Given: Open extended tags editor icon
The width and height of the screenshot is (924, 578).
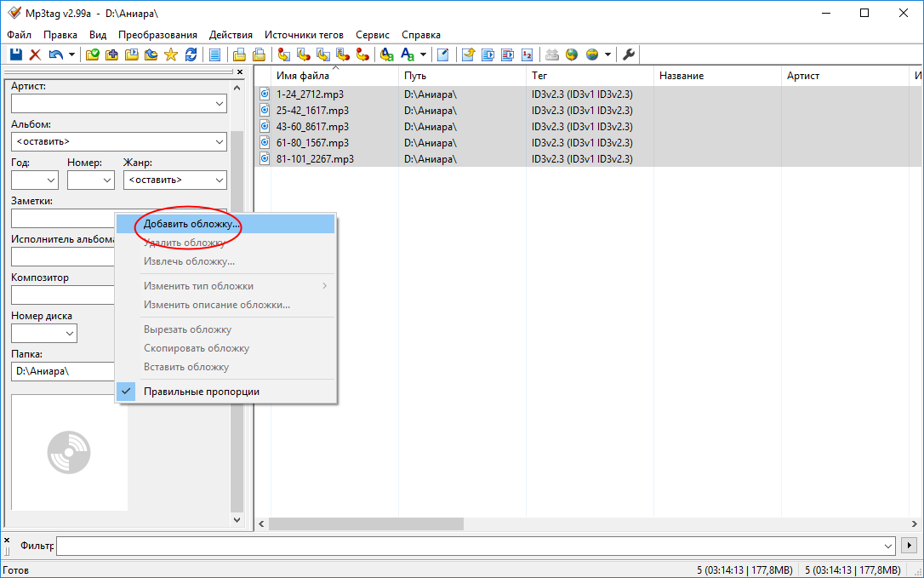Looking at the screenshot, I should (x=443, y=54).
